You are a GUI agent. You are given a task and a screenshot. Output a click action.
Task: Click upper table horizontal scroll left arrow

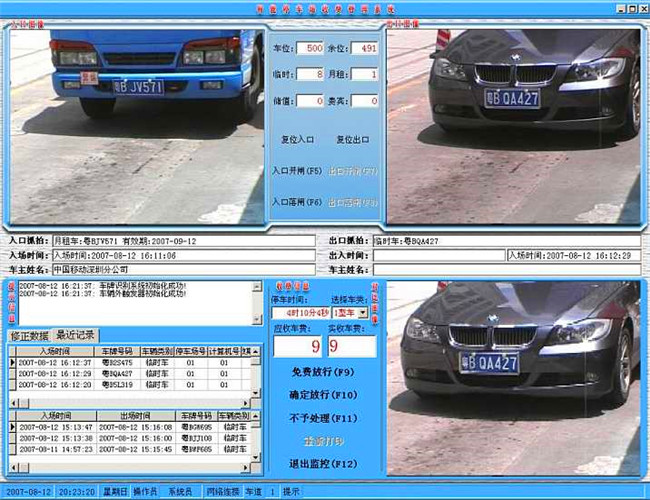(x=14, y=403)
